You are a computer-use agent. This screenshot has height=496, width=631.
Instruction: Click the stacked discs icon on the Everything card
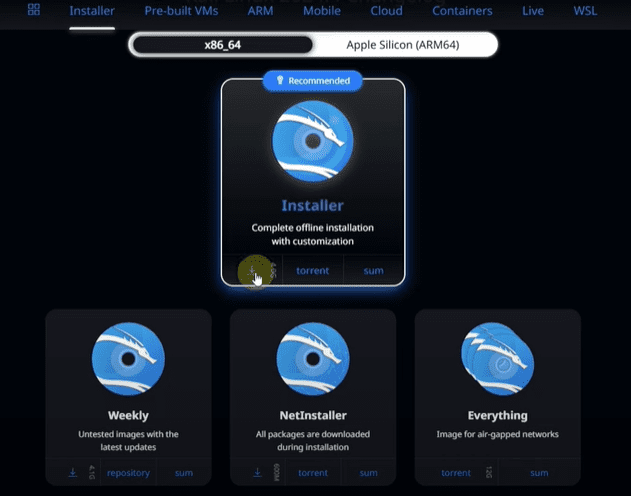click(x=497, y=359)
